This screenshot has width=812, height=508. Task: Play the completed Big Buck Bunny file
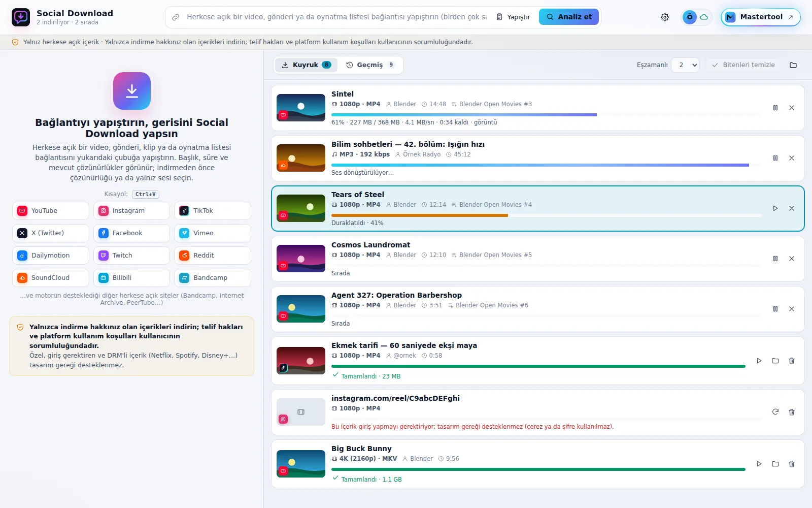tap(759, 464)
